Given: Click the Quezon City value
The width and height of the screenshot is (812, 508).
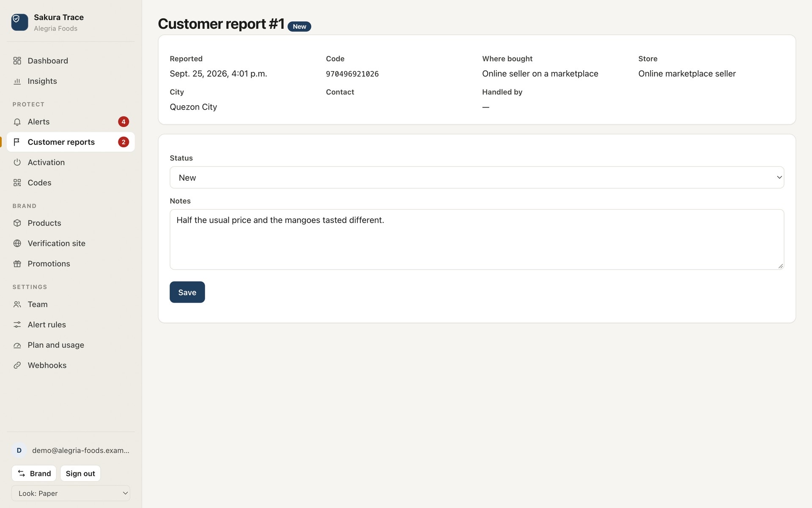Looking at the screenshot, I should click(193, 107).
